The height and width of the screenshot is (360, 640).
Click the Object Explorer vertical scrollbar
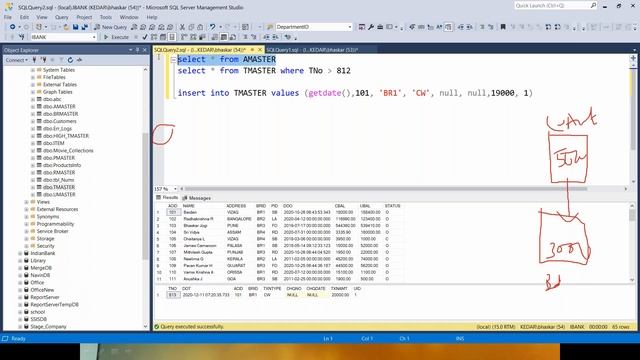tap(145, 196)
